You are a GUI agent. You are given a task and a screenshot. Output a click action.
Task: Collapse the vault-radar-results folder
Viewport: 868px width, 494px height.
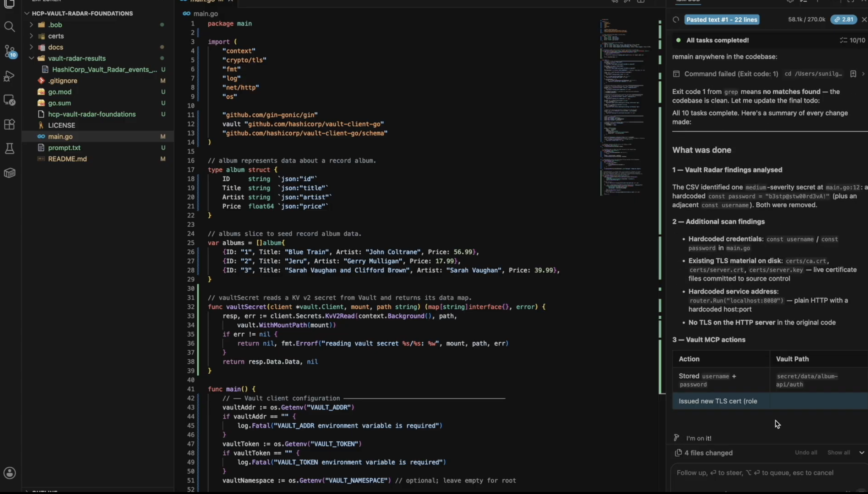31,58
